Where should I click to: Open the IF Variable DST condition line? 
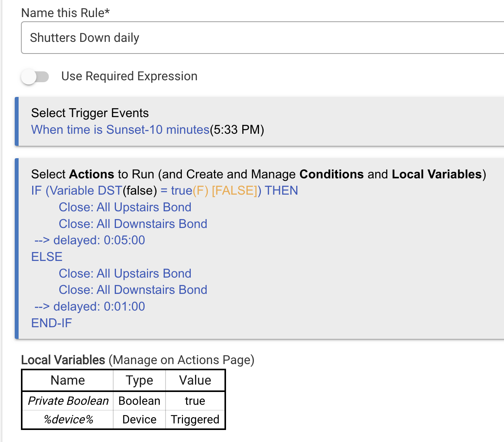pyautogui.click(x=164, y=190)
